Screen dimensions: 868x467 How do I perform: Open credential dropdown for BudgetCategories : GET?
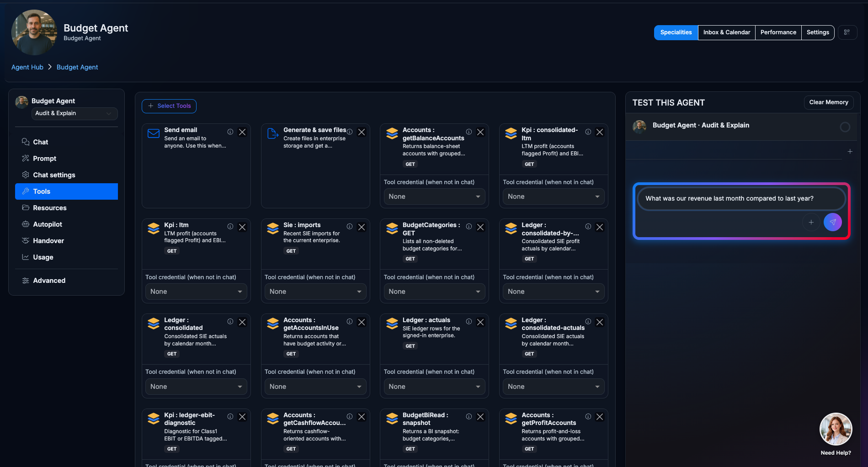click(x=434, y=292)
